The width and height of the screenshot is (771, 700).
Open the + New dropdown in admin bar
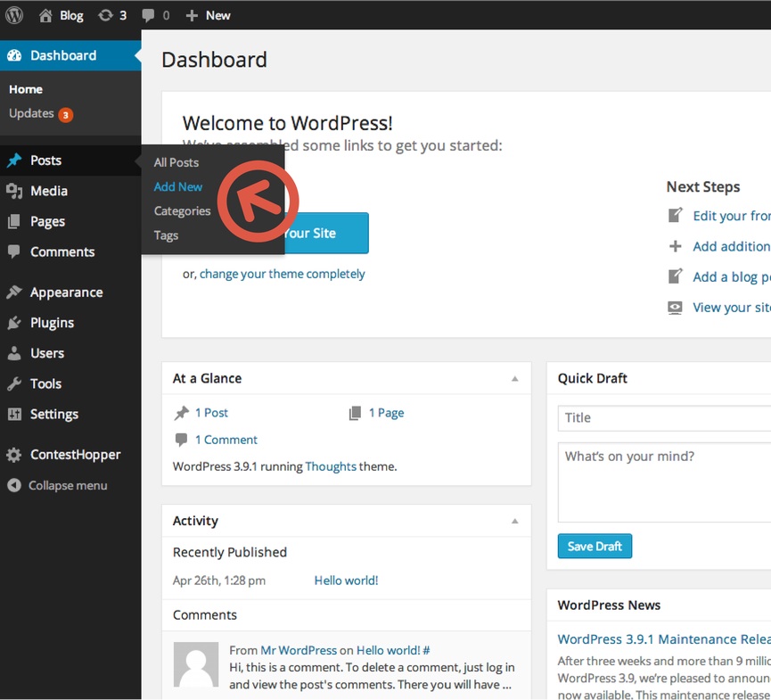208,15
